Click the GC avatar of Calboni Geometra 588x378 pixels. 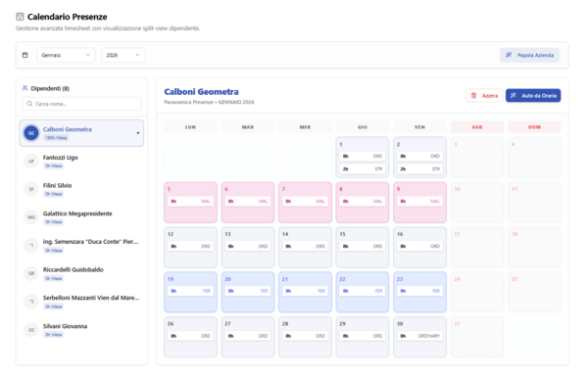pyautogui.click(x=31, y=133)
